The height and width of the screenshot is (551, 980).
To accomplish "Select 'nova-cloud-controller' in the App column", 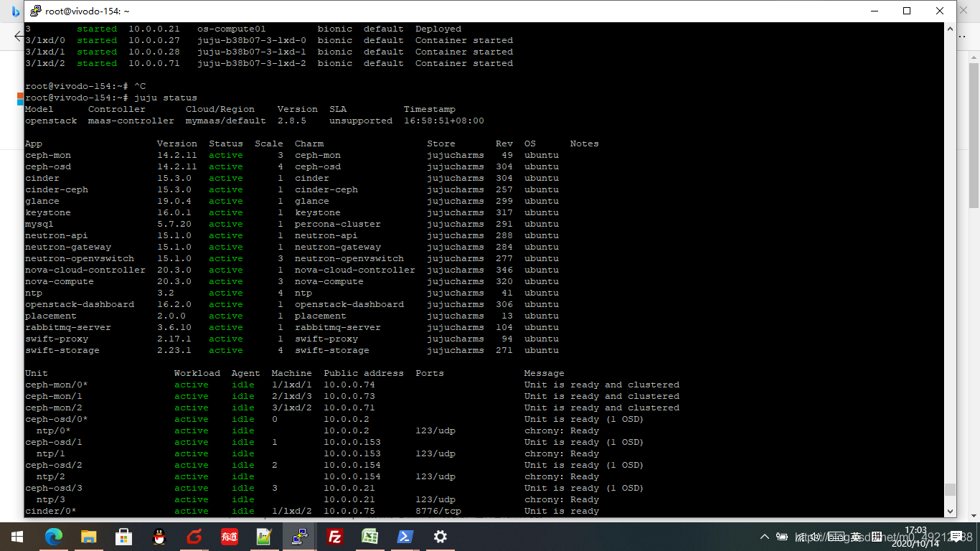I will pyautogui.click(x=85, y=270).
